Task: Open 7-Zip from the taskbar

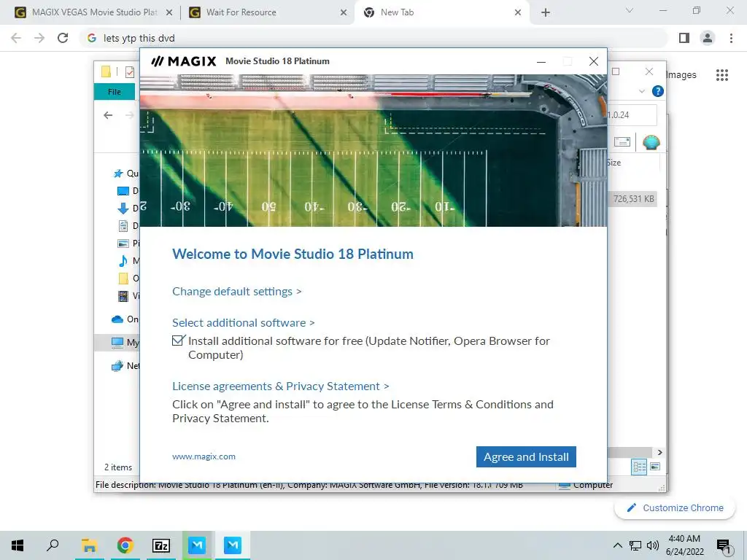Action: pyautogui.click(x=161, y=545)
